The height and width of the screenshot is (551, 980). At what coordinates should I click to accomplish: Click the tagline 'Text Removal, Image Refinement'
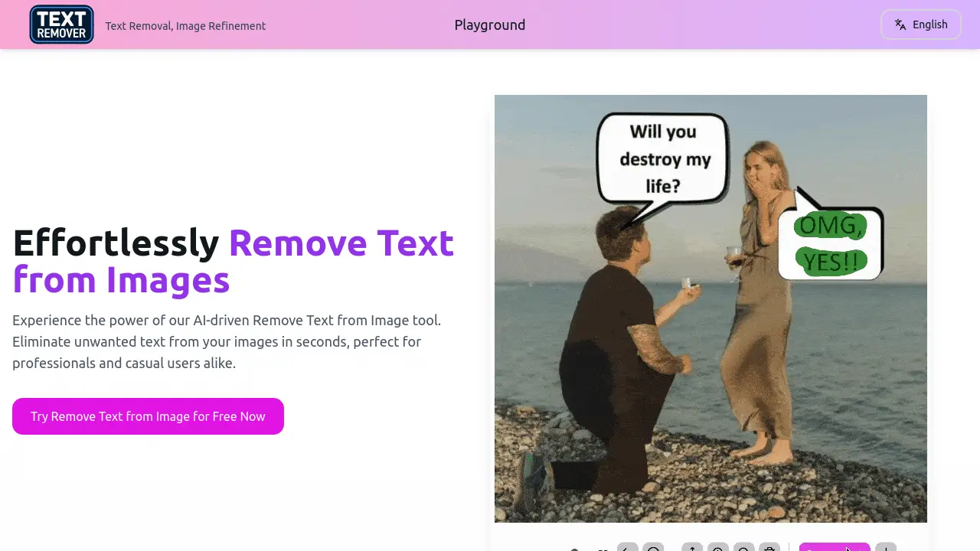coord(185,26)
